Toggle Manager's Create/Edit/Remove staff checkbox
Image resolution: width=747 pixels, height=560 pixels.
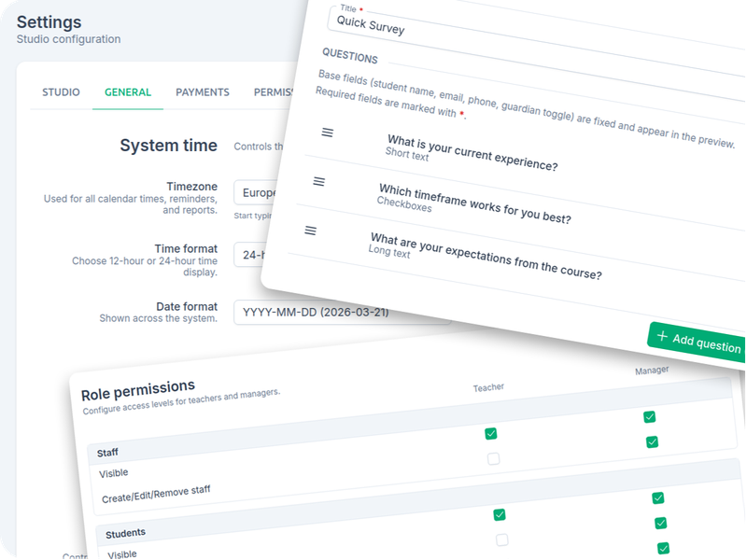(652, 441)
